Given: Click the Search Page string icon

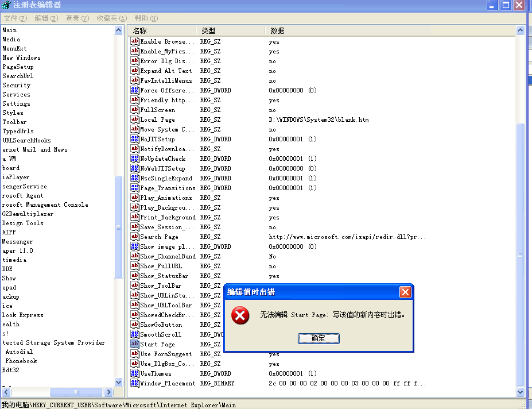Looking at the screenshot, I should pos(135,237).
